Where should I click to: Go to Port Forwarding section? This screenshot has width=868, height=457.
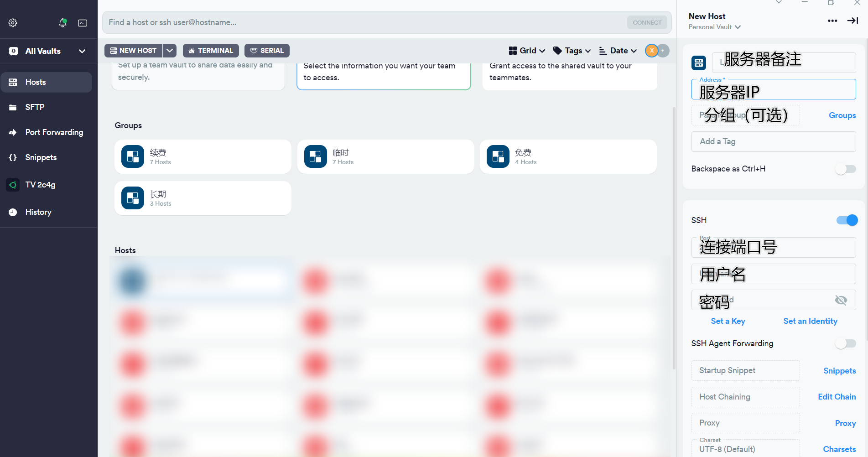54,132
